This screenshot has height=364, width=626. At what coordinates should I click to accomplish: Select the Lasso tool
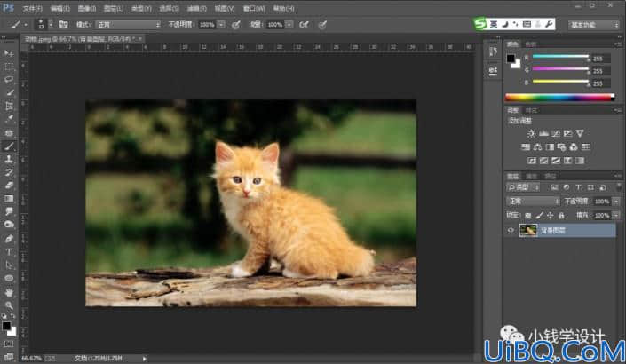pos(9,79)
